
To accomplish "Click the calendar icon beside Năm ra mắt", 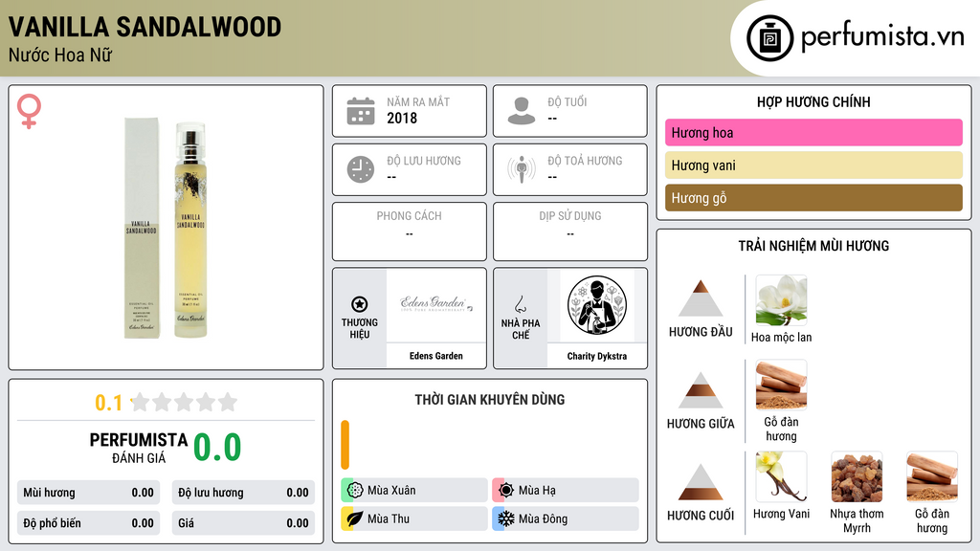I will point(361,111).
